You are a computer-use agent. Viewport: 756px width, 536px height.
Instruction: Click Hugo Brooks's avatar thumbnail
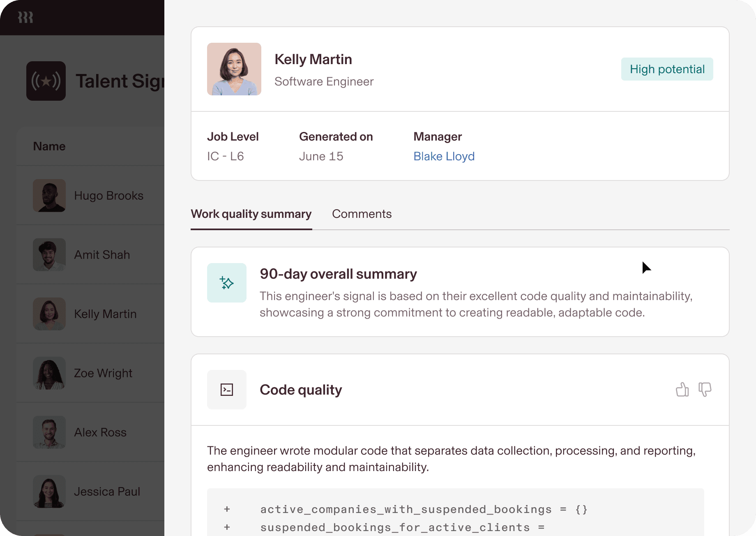49,196
